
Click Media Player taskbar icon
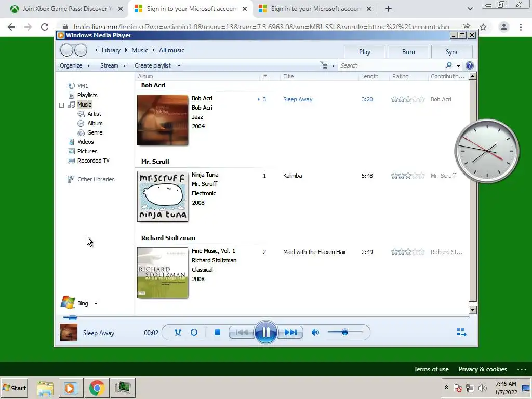(71, 388)
